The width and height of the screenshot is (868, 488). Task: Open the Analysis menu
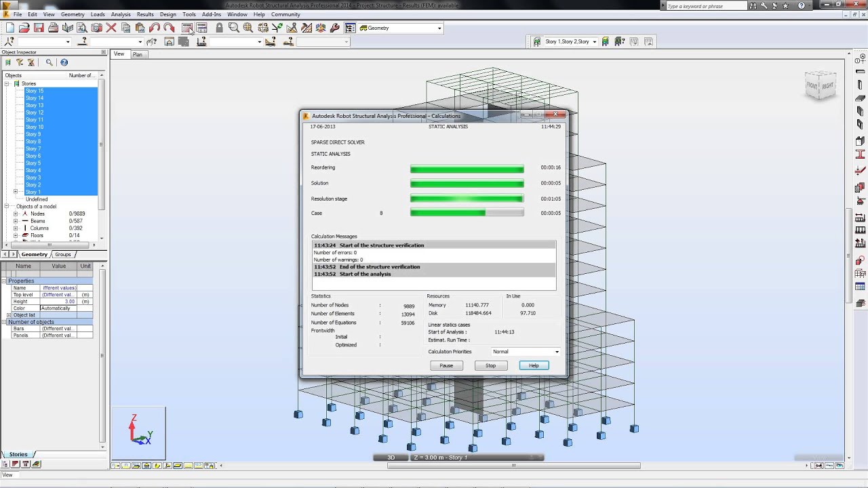point(121,14)
